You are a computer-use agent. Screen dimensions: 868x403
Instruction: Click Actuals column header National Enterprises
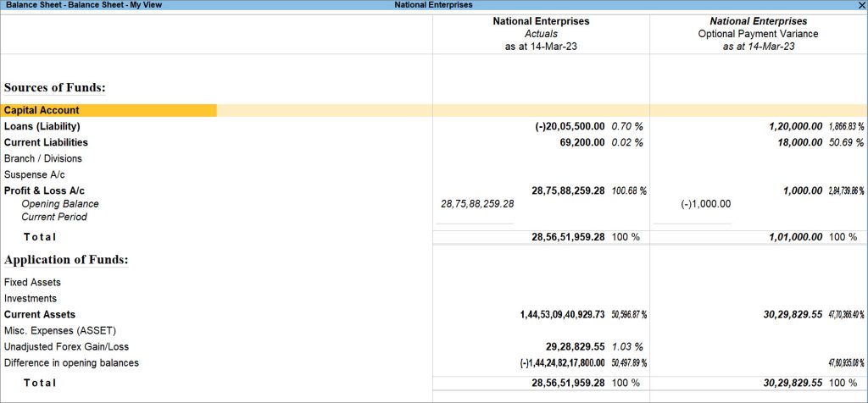[x=541, y=21]
